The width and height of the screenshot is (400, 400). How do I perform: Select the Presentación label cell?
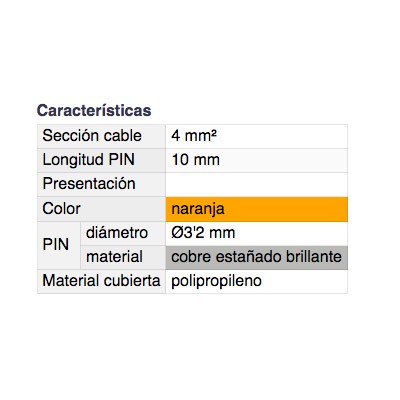point(101,184)
